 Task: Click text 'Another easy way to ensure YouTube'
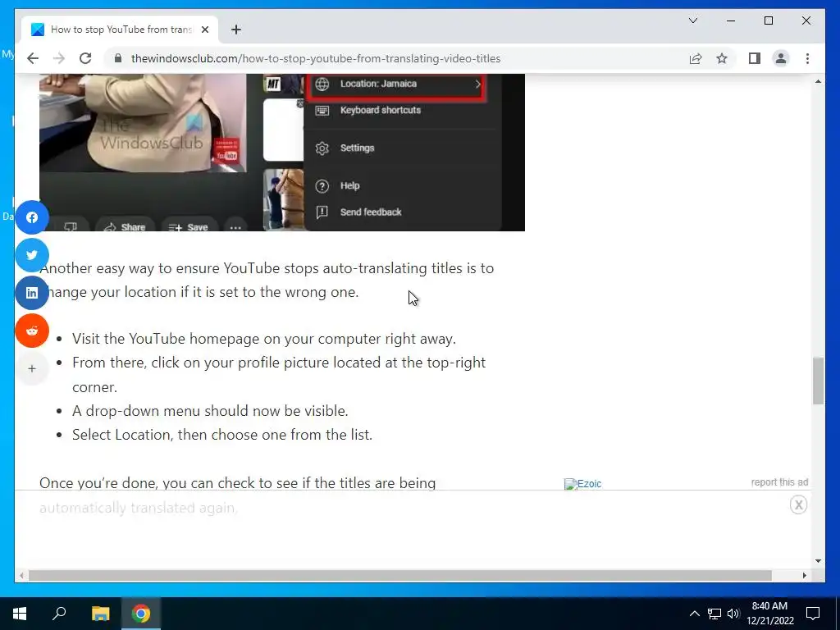click(161, 268)
